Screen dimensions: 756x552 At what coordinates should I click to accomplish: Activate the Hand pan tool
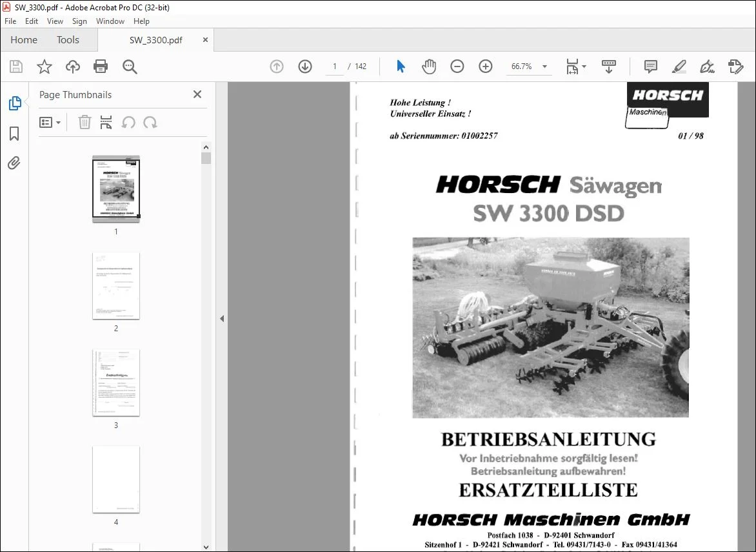point(428,66)
